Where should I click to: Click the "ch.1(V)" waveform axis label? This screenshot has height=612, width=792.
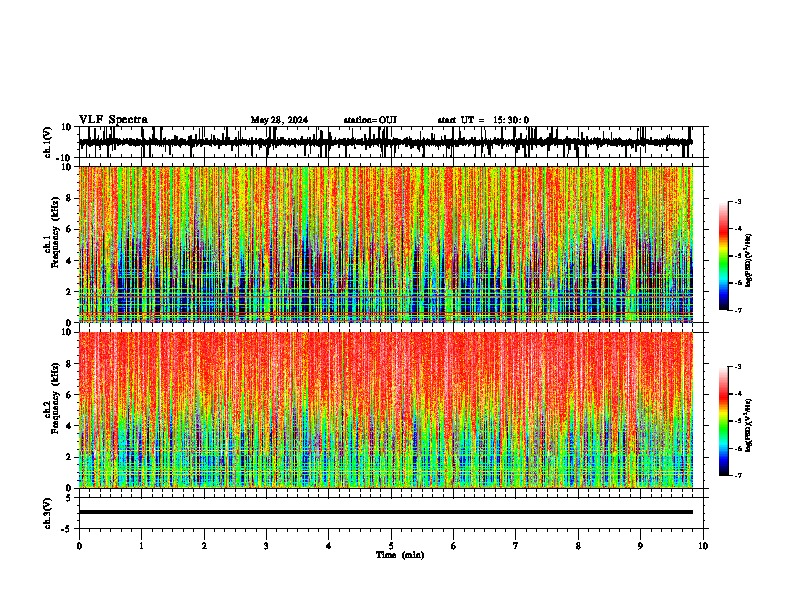coord(48,142)
